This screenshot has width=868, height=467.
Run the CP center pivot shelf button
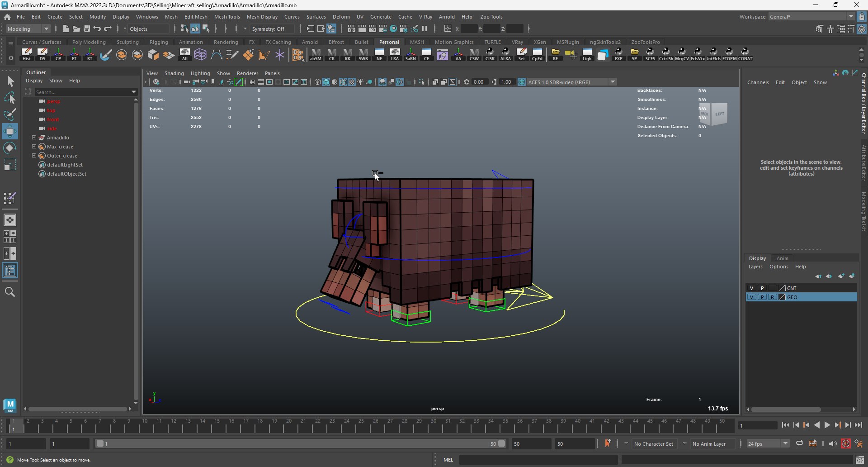click(58, 54)
